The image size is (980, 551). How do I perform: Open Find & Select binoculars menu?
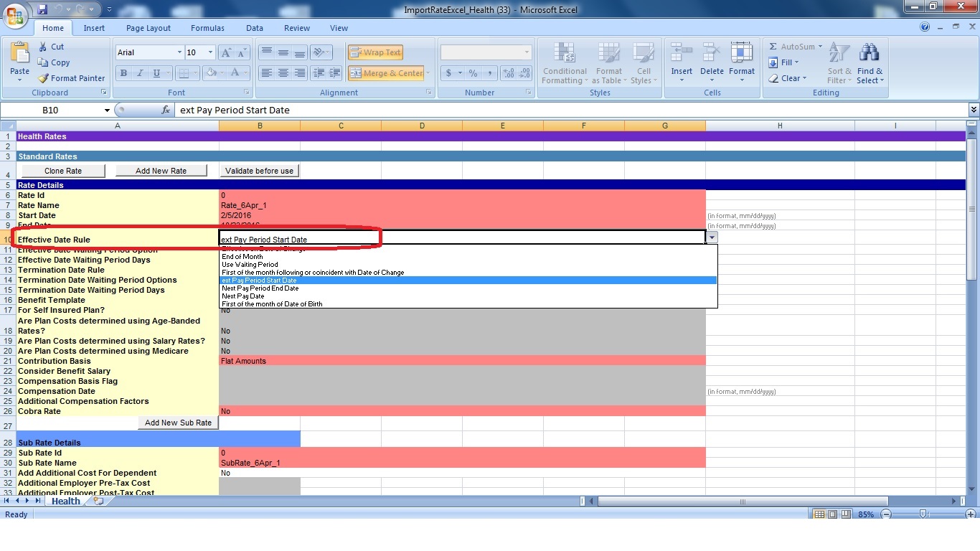(870, 63)
